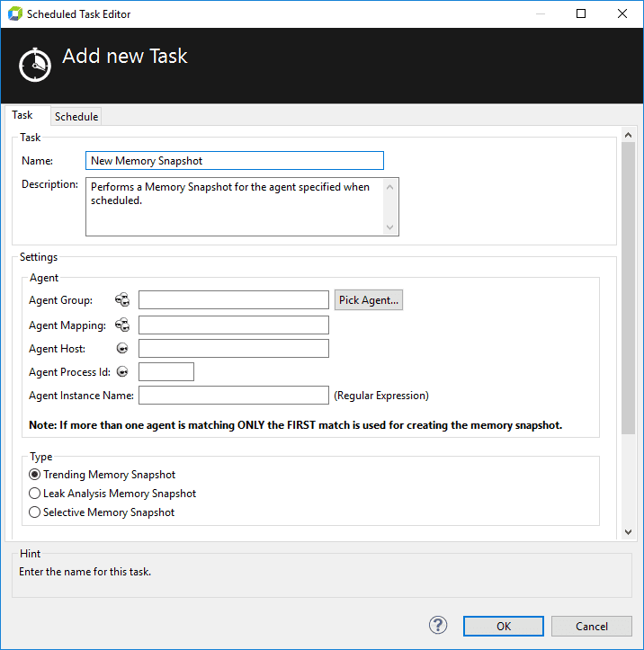Focus the Agent Host input field
This screenshot has height=650, width=644.
coord(234,348)
